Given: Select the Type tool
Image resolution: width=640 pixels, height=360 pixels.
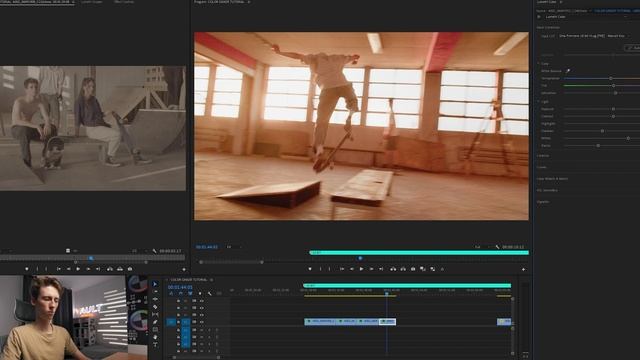Looking at the screenshot, I should click(x=155, y=345).
